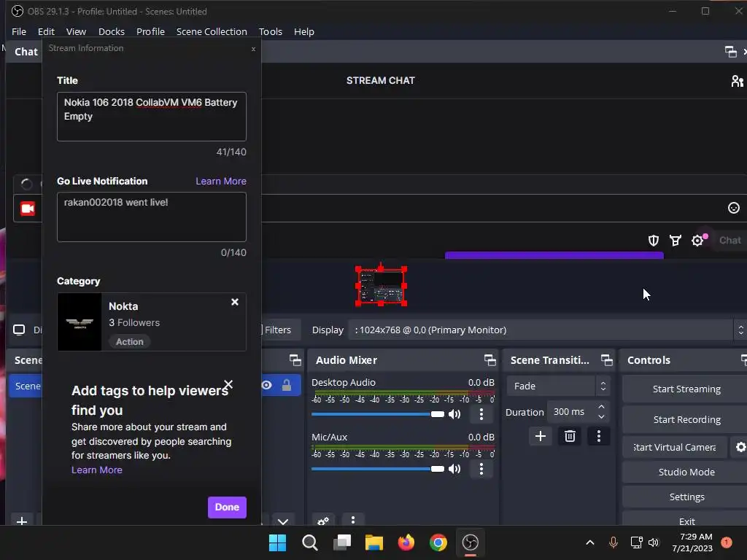The height and width of the screenshot is (560, 747).
Task: Open the View menu
Action: (x=76, y=31)
